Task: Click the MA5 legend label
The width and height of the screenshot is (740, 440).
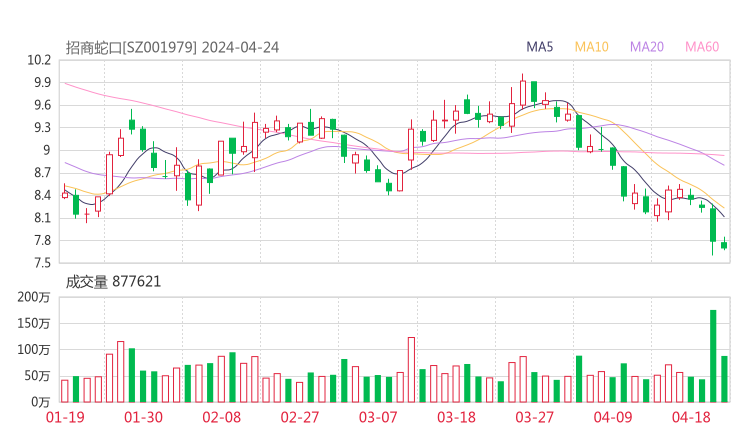Action: tap(539, 47)
